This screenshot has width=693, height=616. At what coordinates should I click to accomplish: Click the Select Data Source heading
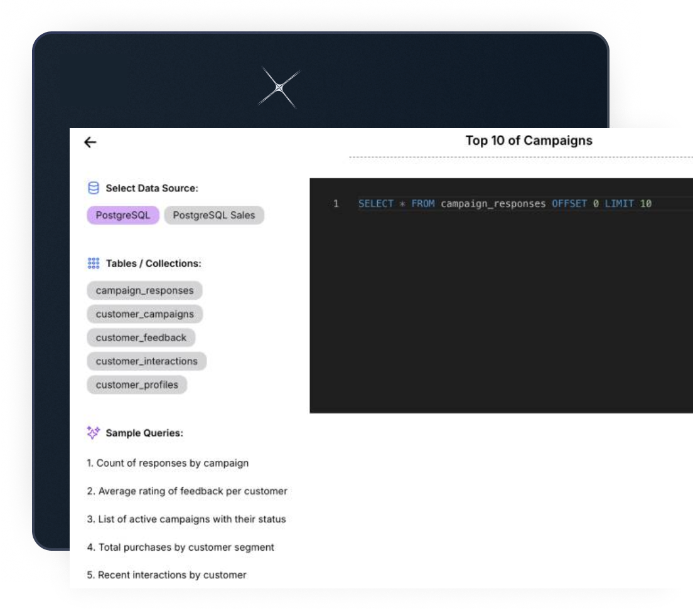point(152,188)
